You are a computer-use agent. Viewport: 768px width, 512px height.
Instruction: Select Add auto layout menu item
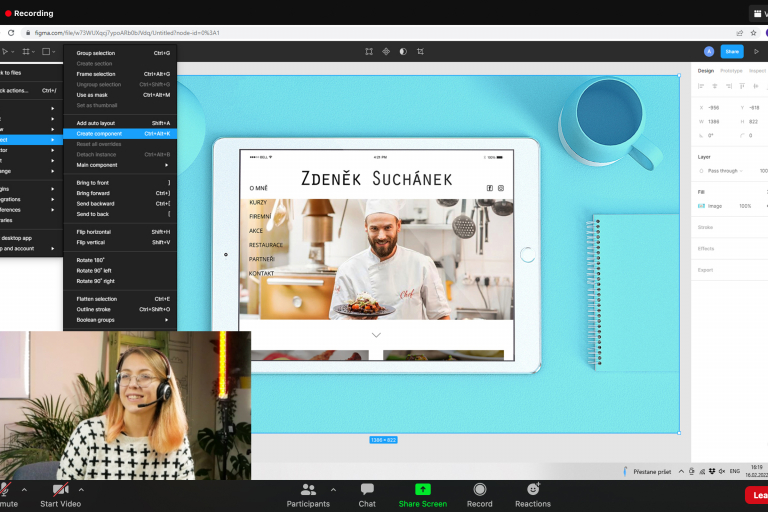96,123
